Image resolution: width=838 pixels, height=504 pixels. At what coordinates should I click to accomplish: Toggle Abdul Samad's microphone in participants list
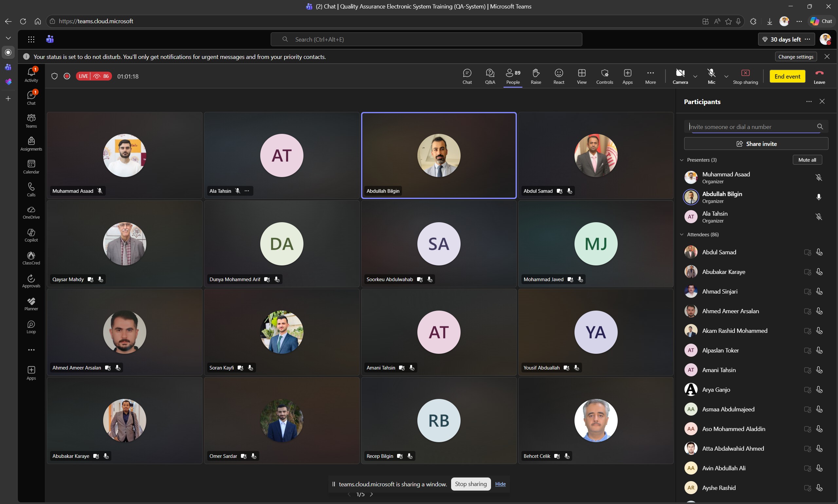tap(819, 252)
